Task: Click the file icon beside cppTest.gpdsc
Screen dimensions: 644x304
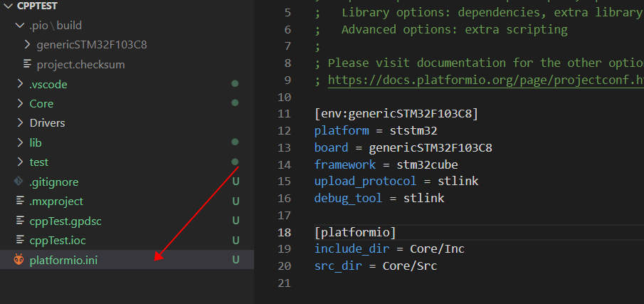Action: tap(20, 221)
